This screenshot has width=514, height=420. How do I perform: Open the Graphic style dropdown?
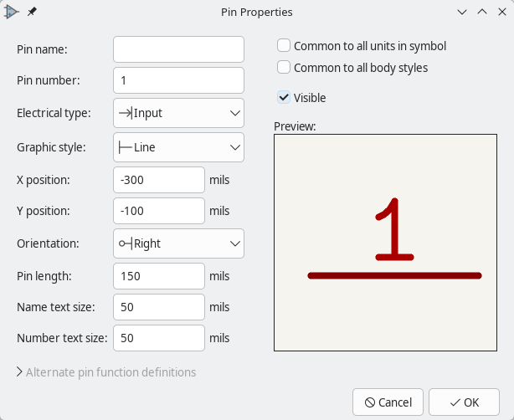[178, 147]
